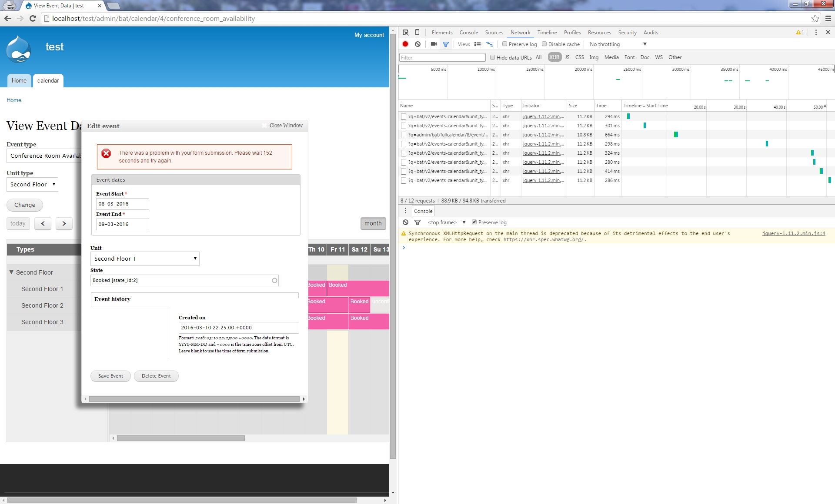This screenshot has width=835, height=504.
Task: Click the Save Event button
Action: [x=110, y=376]
